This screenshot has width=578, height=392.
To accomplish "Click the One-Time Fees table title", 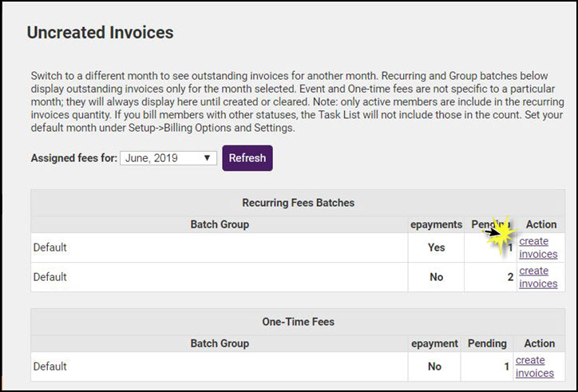I will (298, 322).
